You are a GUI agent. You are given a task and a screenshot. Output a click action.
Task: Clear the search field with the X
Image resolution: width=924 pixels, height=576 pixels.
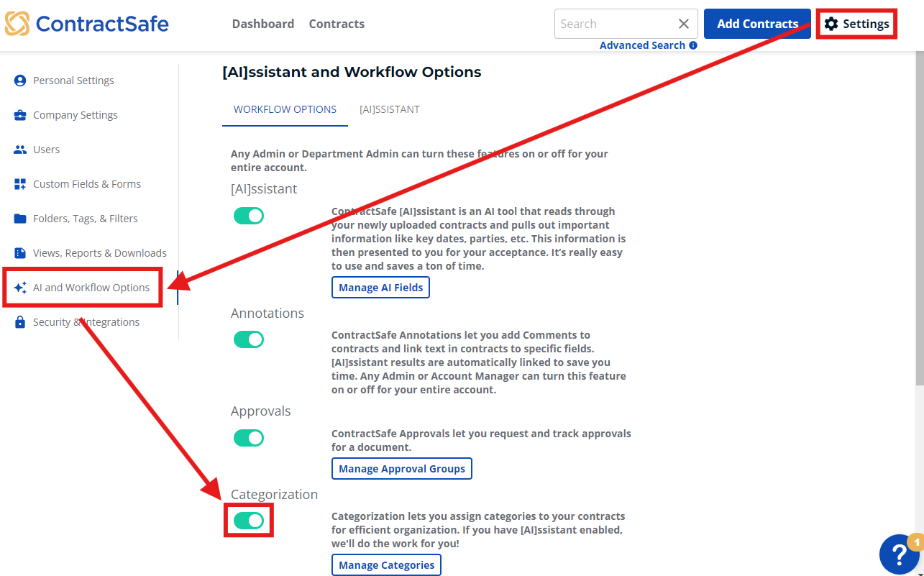point(683,23)
